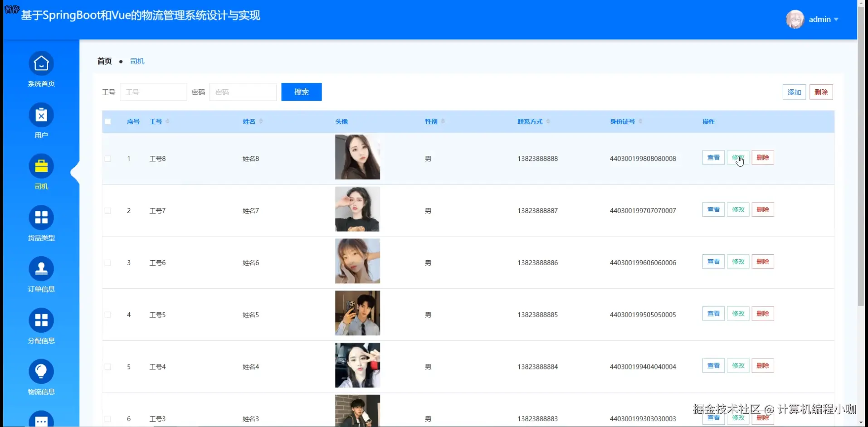View details of 工号5 with 查看

point(713,314)
